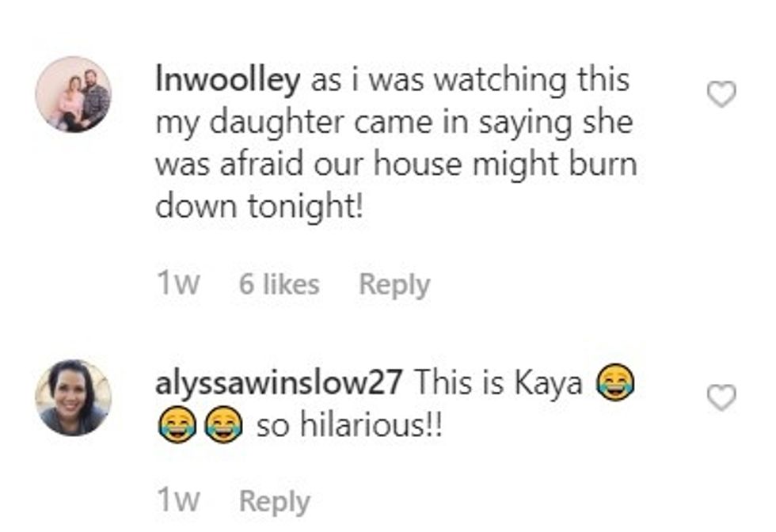The width and height of the screenshot is (776, 532).
Task: Like alyssawinslow27's comment with the heart icon
Action: point(721,397)
